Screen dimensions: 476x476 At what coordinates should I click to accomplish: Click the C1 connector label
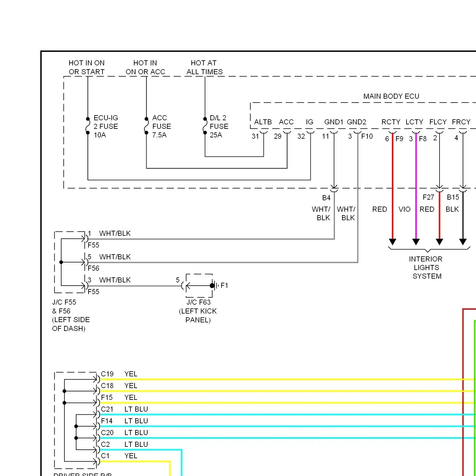click(105, 456)
